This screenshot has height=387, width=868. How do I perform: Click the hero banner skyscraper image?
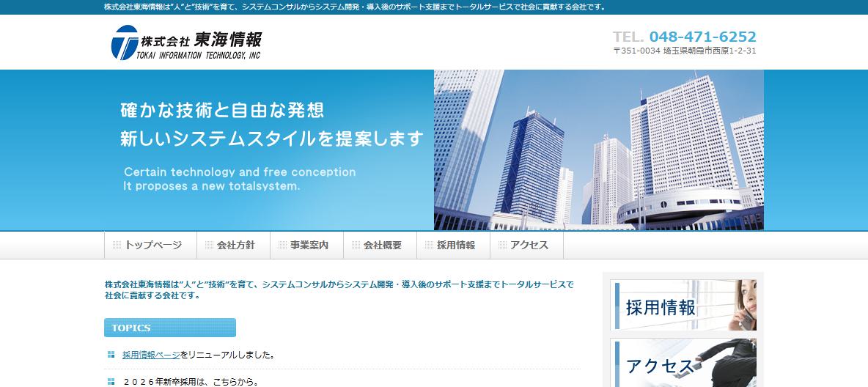[x=598, y=150]
